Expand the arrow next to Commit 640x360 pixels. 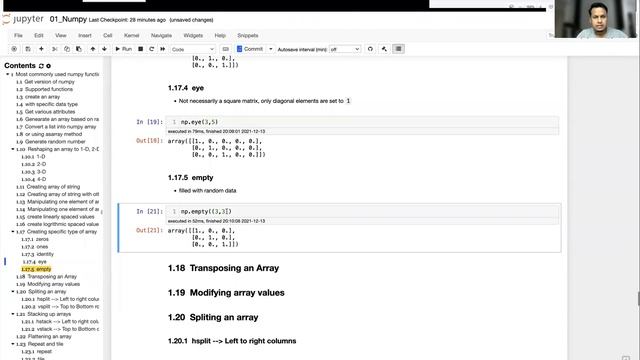click(270, 49)
